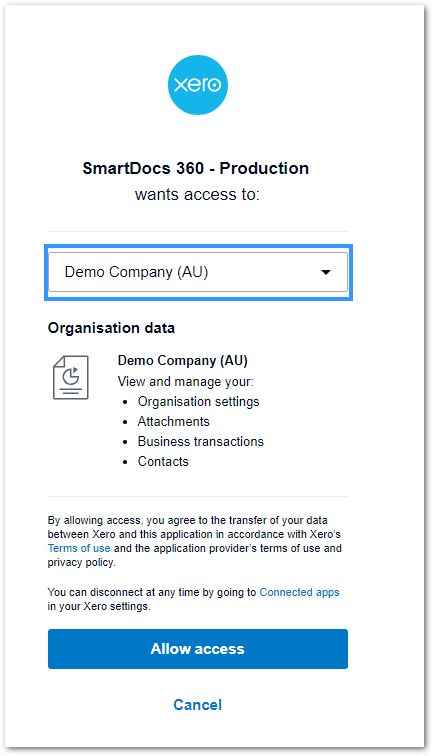Open the dropdown caret arrow
Image resolution: width=433 pixels, height=756 pixels.
point(326,272)
